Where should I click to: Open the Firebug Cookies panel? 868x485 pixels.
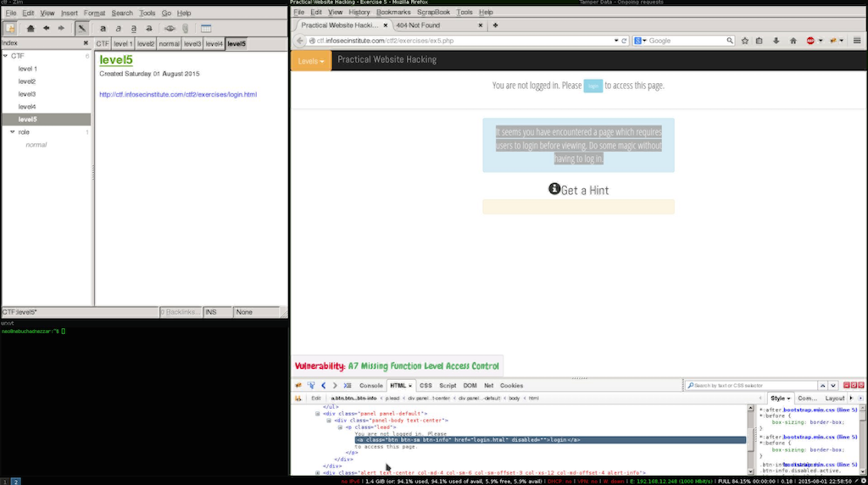pyautogui.click(x=511, y=386)
